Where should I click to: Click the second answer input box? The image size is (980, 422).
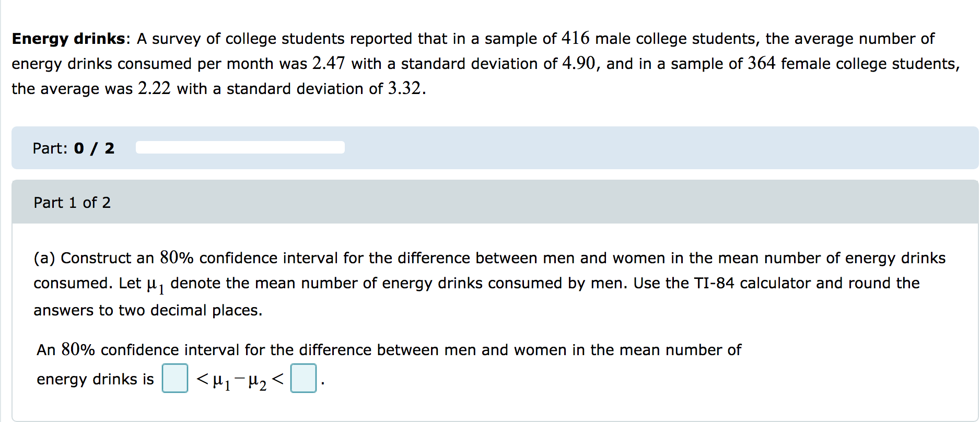point(304,379)
